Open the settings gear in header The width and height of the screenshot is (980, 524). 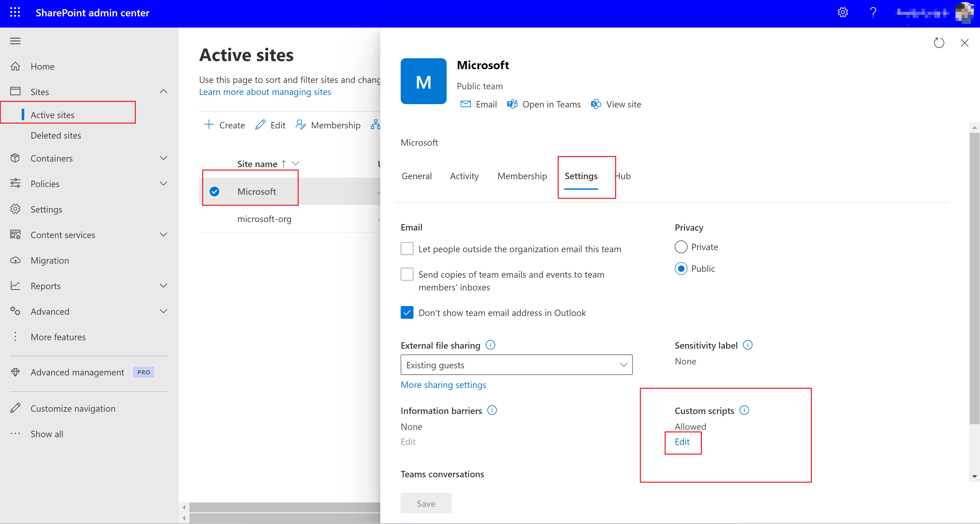coord(843,13)
